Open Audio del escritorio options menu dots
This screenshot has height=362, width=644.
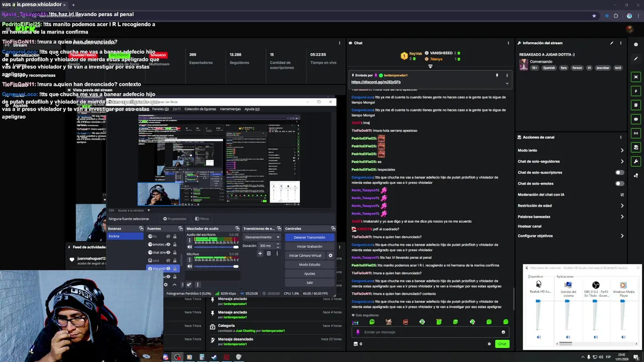coord(190,241)
